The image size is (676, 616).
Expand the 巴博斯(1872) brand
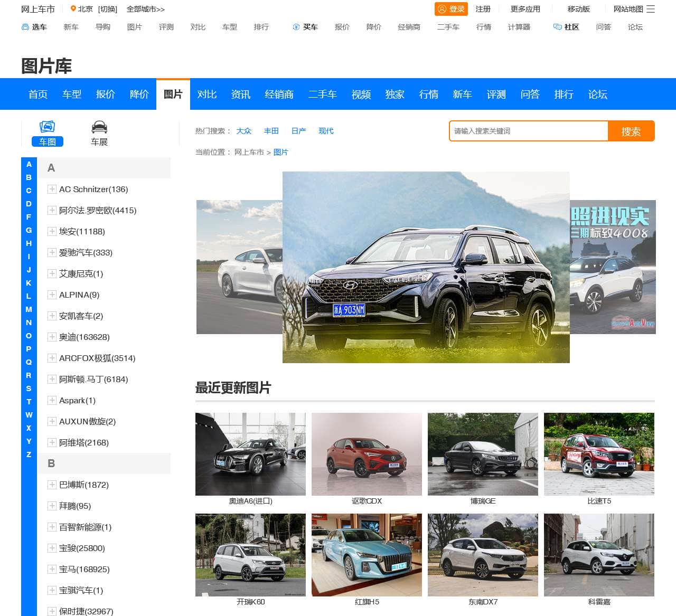coord(52,485)
